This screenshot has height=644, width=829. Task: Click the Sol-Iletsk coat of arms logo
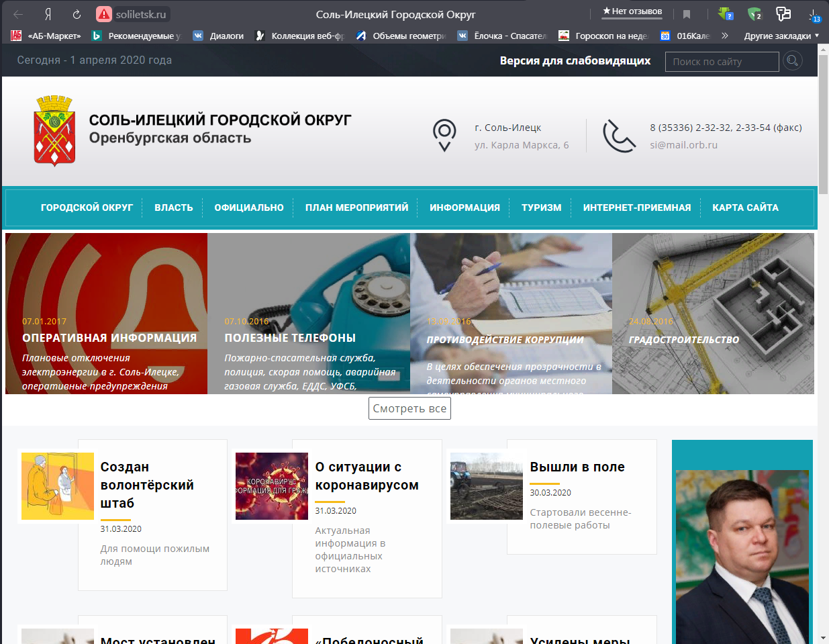[x=54, y=130]
